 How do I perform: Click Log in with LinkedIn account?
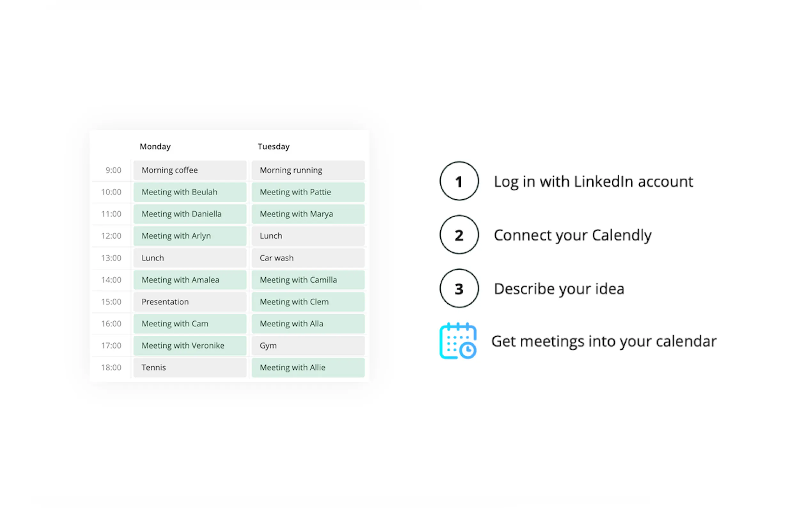coord(593,182)
